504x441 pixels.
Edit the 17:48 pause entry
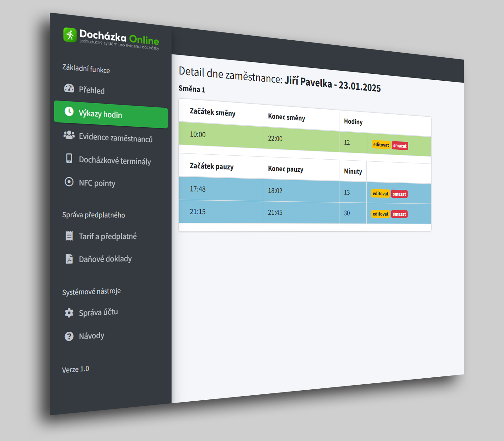[x=381, y=193]
